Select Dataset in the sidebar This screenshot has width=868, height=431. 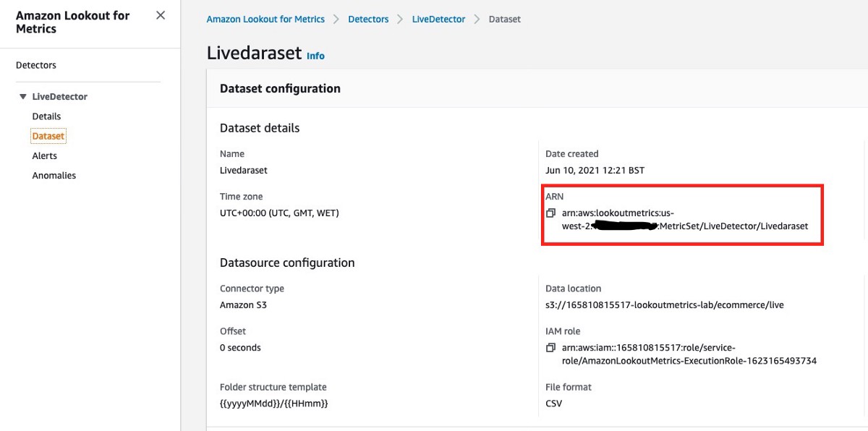48,136
